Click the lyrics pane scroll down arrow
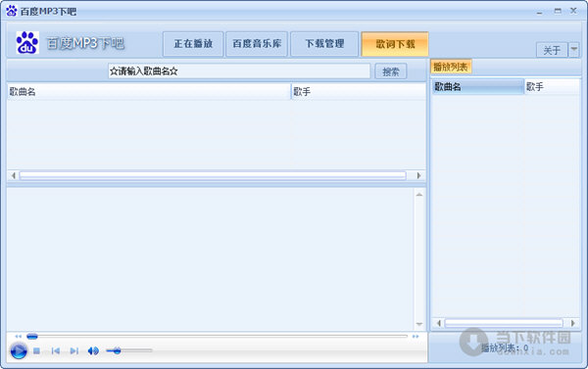Screen dimensions: 588x369 click(419, 324)
